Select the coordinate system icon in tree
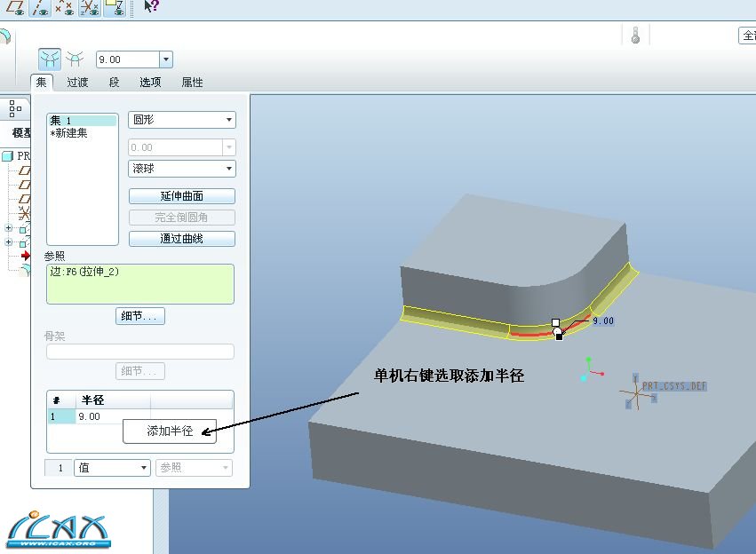 tap(24, 213)
